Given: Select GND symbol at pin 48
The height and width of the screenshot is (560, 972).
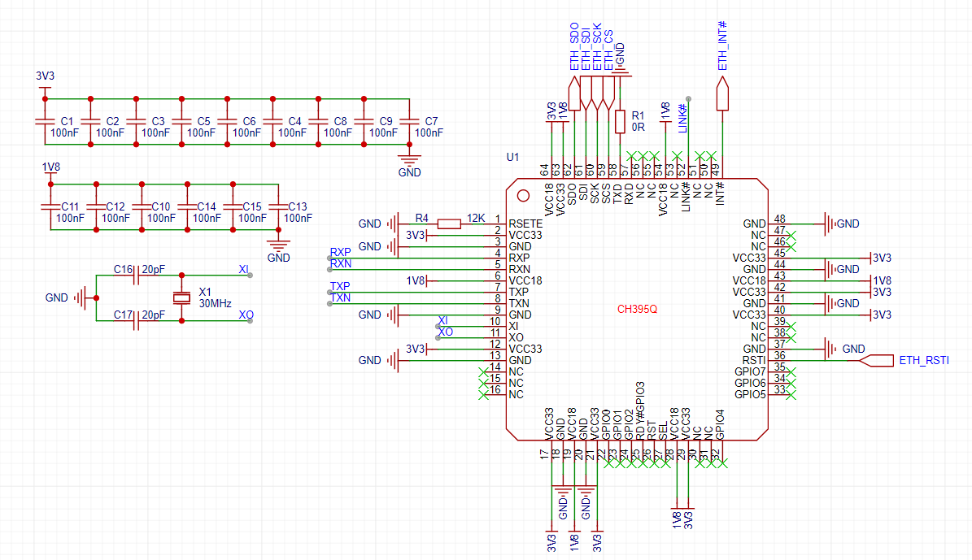Looking at the screenshot, I should click(830, 224).
